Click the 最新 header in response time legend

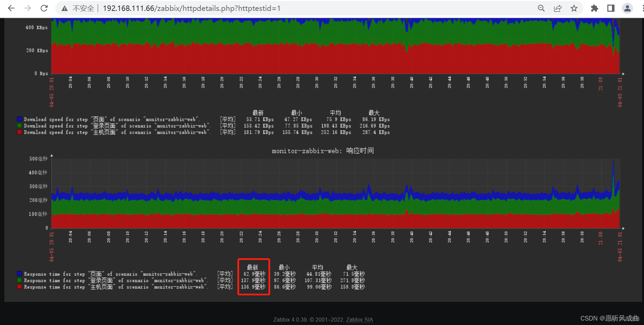pos(252,267)
